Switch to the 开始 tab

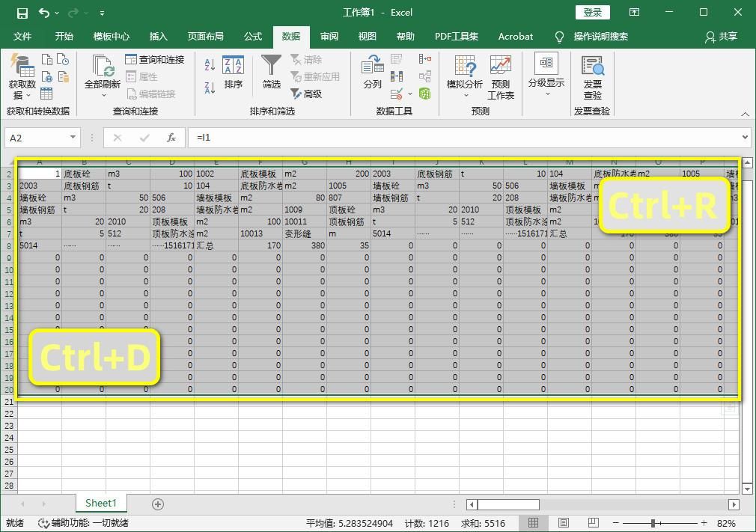[x=64, y=37]
